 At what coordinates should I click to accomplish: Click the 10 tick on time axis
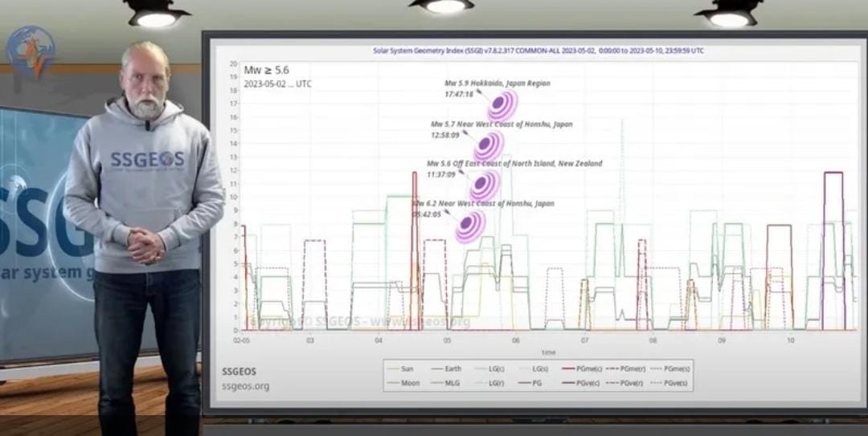(x=791, y=340)
